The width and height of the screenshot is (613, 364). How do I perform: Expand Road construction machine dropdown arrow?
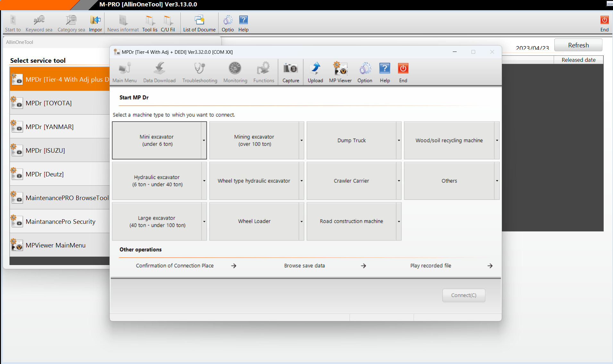[x=399, y=221]
